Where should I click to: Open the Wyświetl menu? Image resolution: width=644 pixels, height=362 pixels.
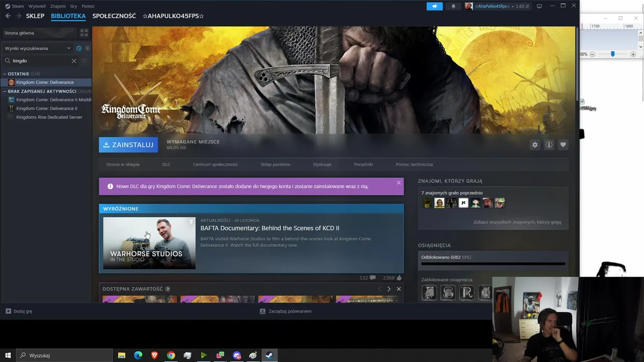[37, 6]
